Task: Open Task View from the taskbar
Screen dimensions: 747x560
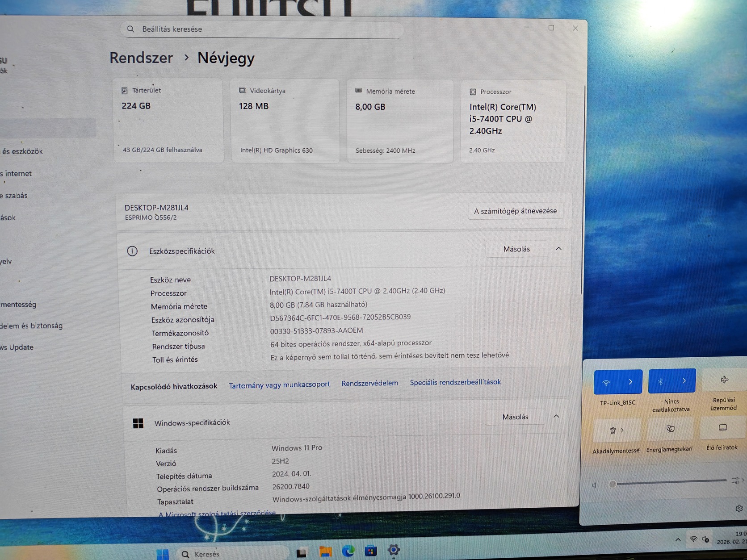Action: pyautogui.click(x=302, y=553)
